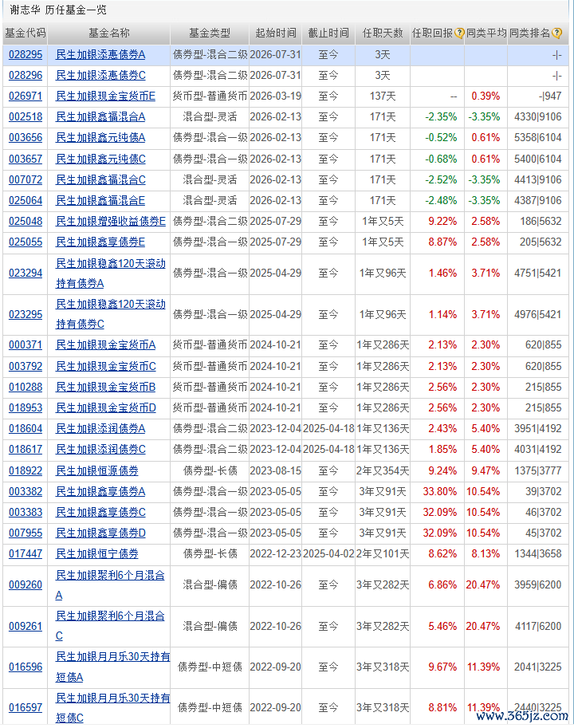Open fund code link 023294
This screenshot has width=574, height=728.
[26, 273]
